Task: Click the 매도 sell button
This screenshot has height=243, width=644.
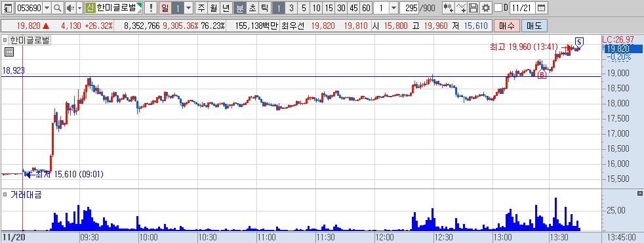Action: pyautogui.click(x=534, y=26)
